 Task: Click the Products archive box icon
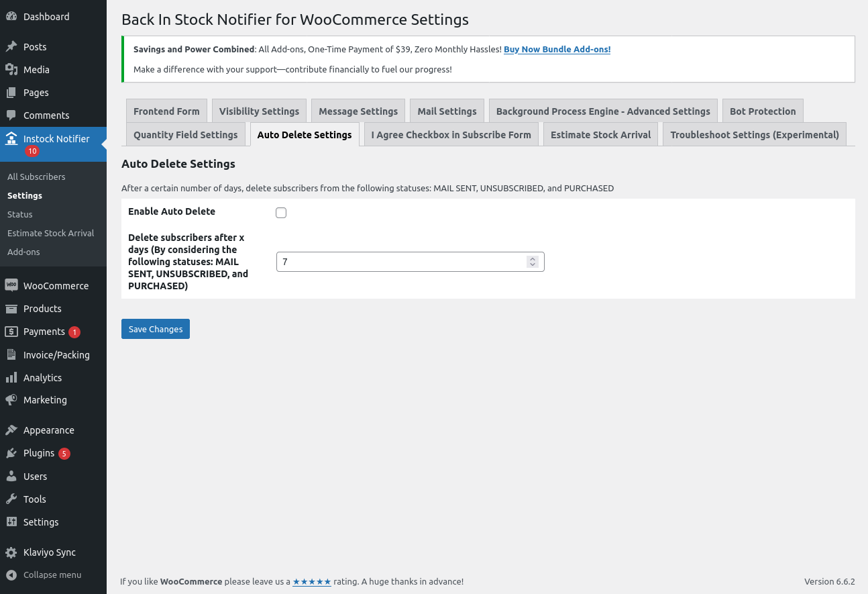(x=11, y=309)
